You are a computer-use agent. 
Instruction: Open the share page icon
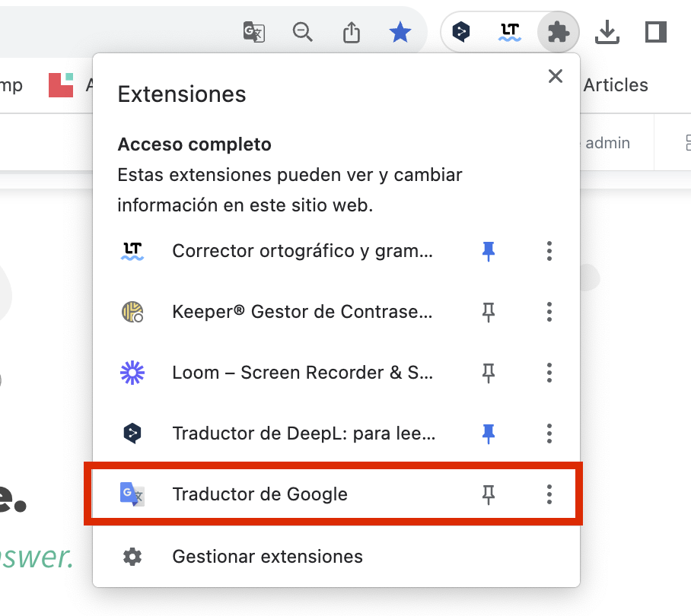351,32
